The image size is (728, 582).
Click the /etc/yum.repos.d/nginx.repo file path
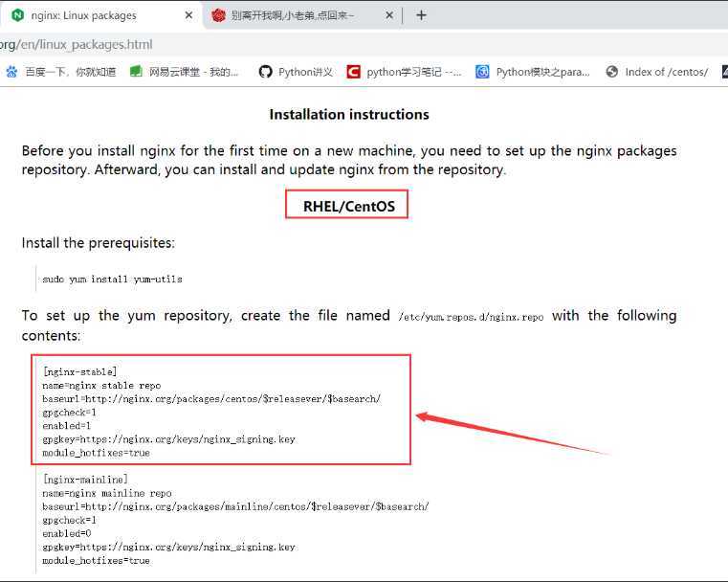point(471,317)
